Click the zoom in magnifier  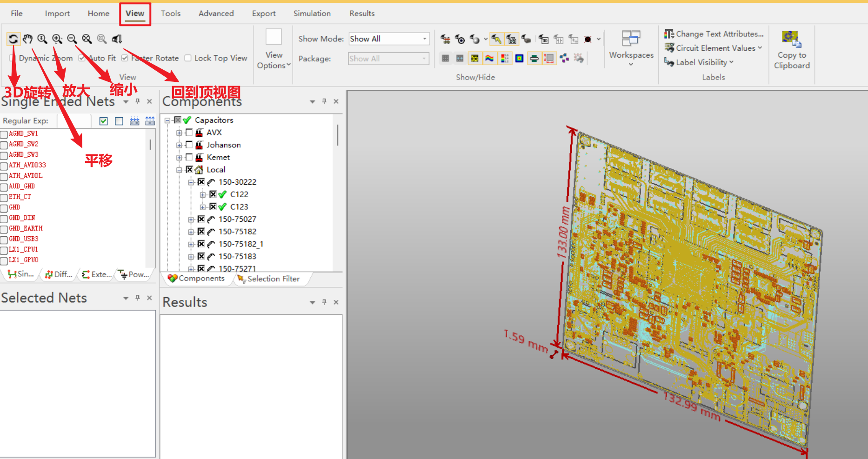(57, 39)
